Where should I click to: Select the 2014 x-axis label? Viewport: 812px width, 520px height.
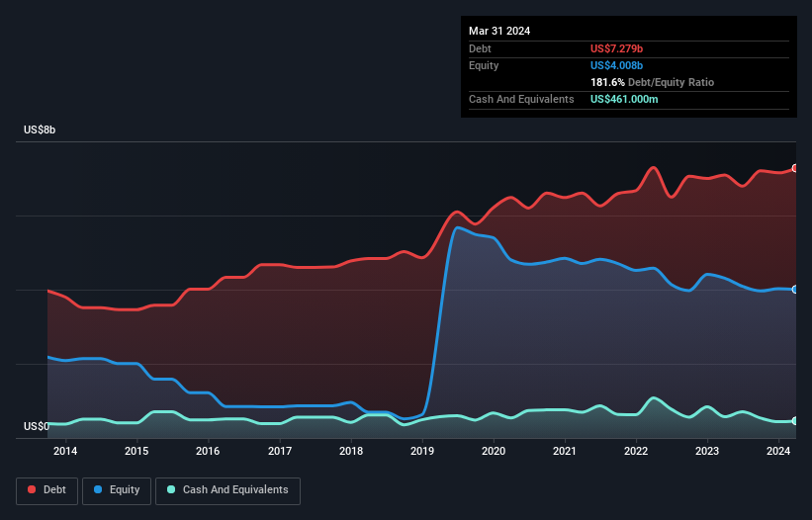(65, 451)
